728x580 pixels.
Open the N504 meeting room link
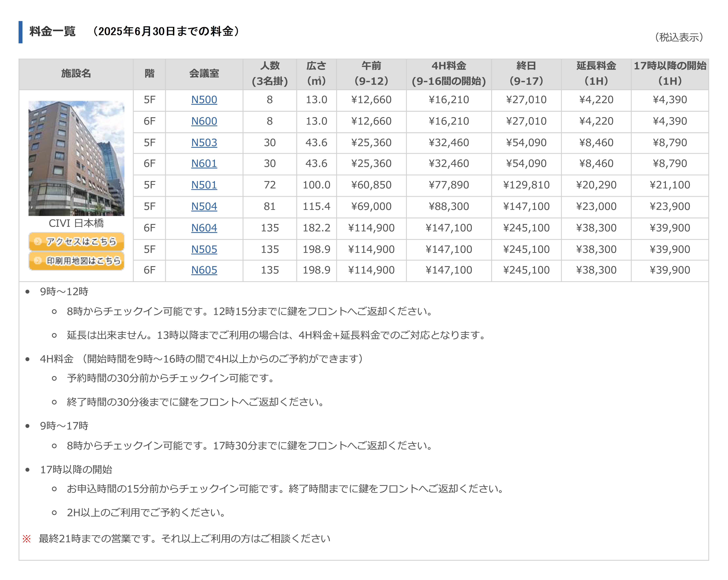click(204, 206)
